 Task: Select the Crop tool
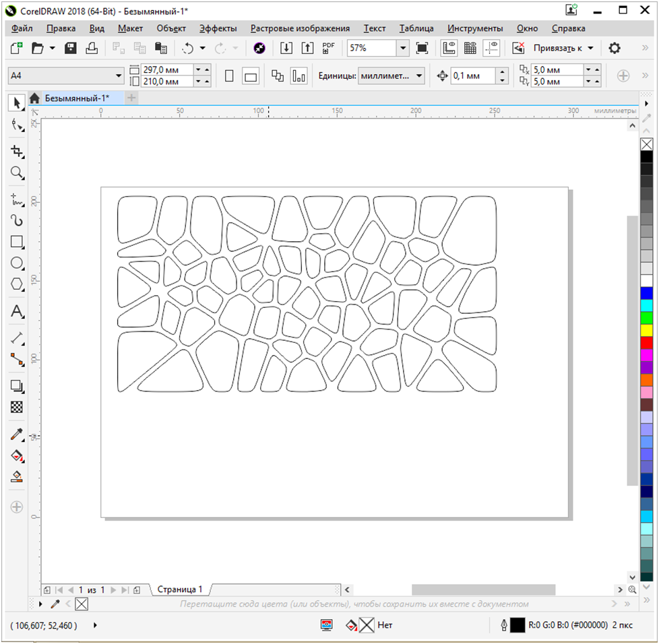(x=16, y=152)
